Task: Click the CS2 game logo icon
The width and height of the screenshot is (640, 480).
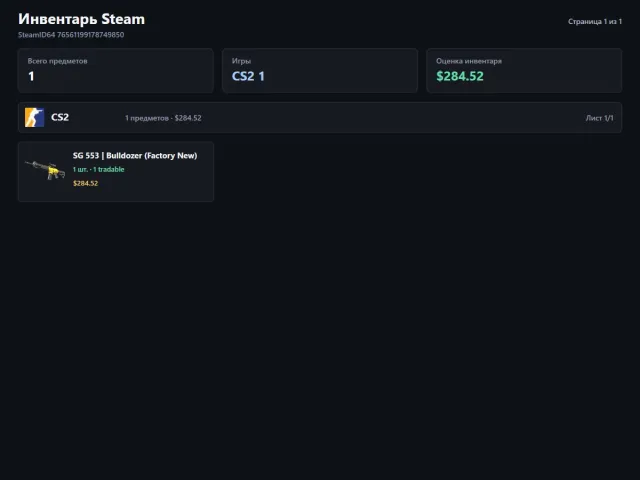Action: [x=34, y=118]
